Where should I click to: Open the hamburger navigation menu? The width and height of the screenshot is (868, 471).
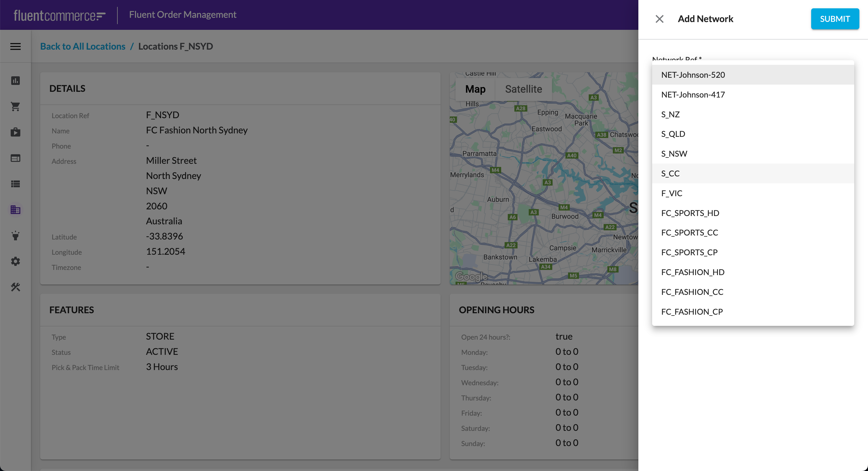(15, 46)
